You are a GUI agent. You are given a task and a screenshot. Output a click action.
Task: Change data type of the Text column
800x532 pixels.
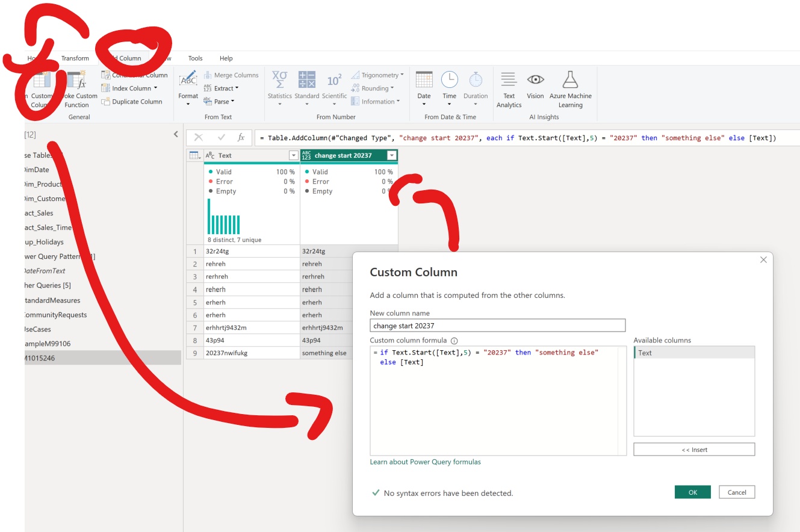click(x=210, y=155)
